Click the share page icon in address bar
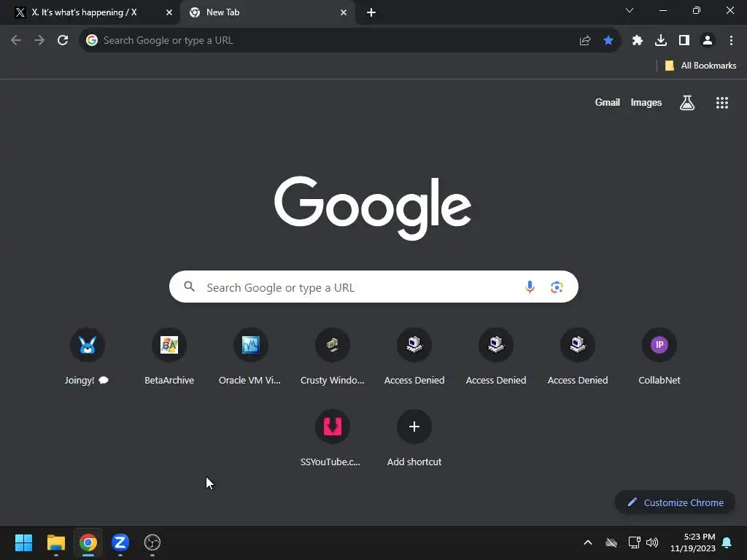747x560 pixels. click(x=585, y=41)
